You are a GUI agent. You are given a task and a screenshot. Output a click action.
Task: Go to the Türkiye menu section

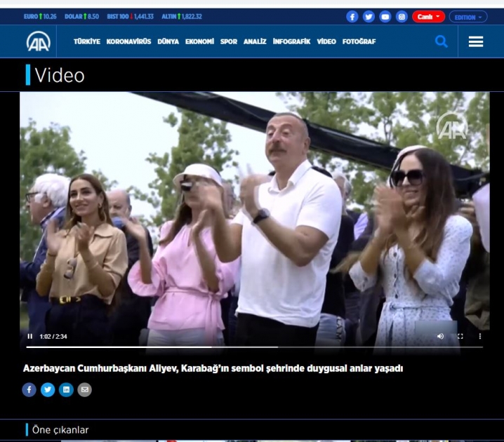(x=87, y=42)
